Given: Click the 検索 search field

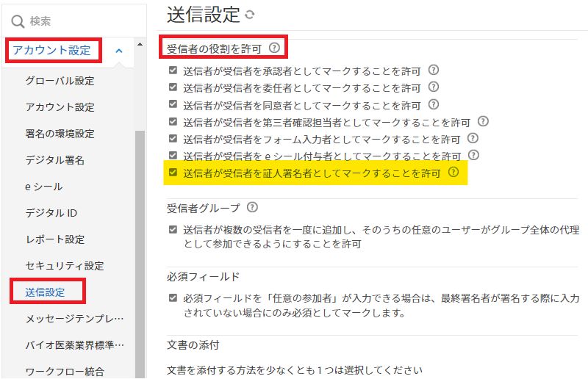Looking at the screenshot, I should click(74, 21).
